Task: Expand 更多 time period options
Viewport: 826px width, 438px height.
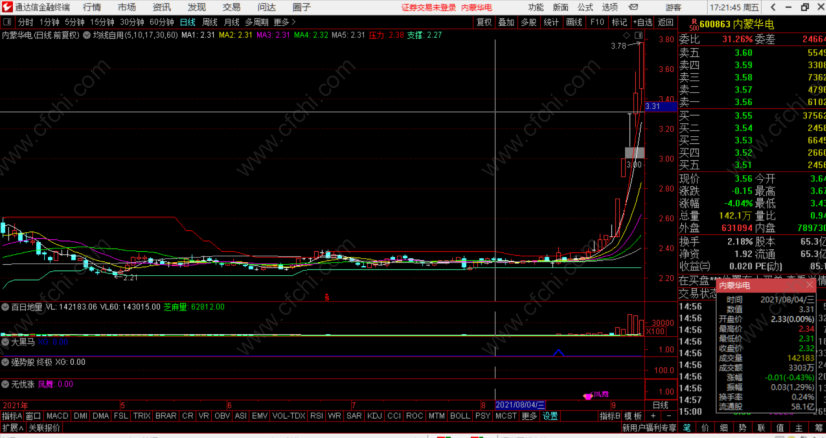Action: coord(285,22)
